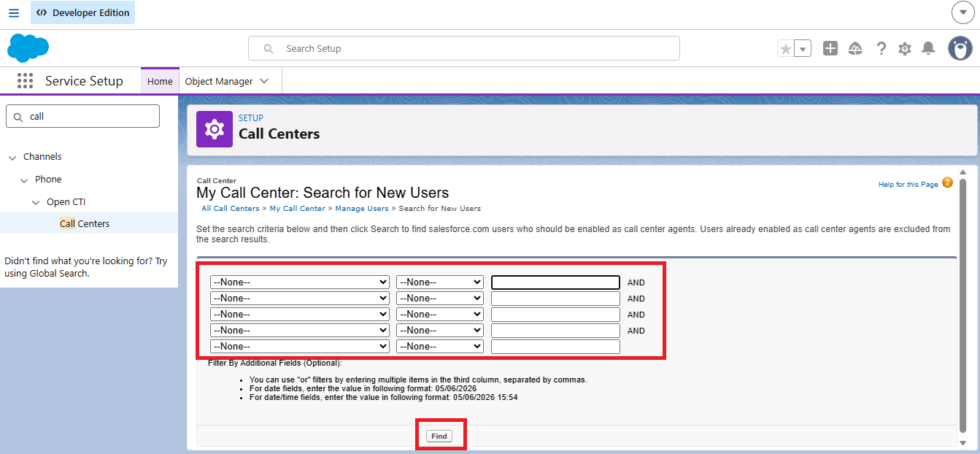Open the third row field dropdown
Screen dimensions: 980x454
(299, 315)
